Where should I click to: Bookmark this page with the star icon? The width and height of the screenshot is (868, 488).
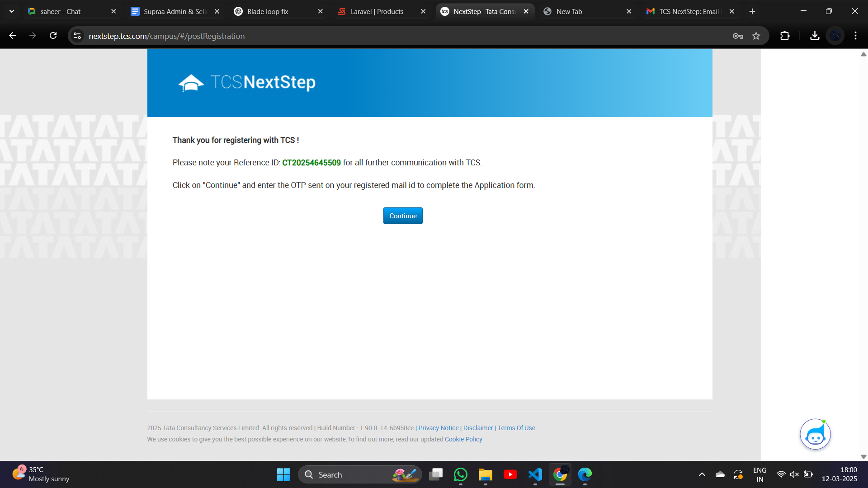(x=756, y=36)
